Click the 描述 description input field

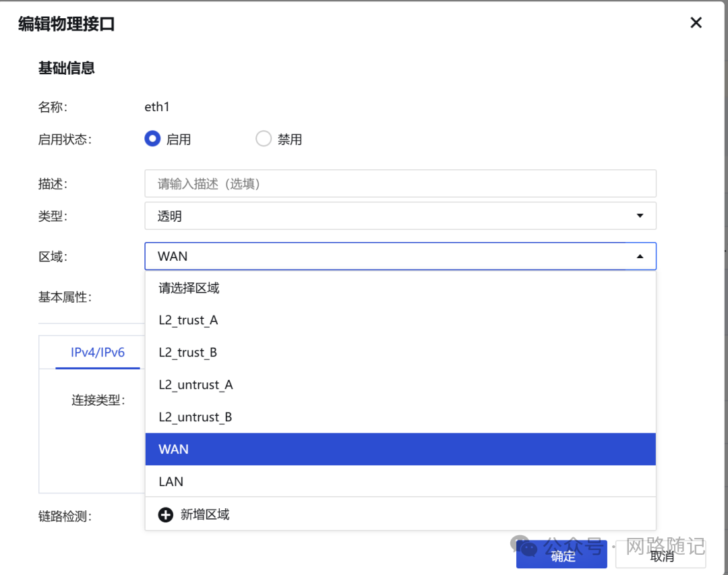[x=400, y=183]
